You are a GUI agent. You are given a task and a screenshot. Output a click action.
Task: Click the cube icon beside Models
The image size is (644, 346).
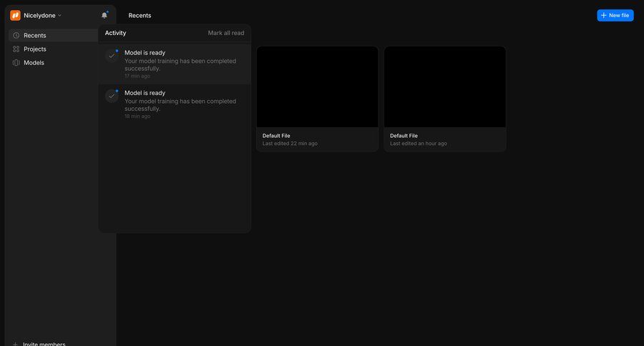16,63
